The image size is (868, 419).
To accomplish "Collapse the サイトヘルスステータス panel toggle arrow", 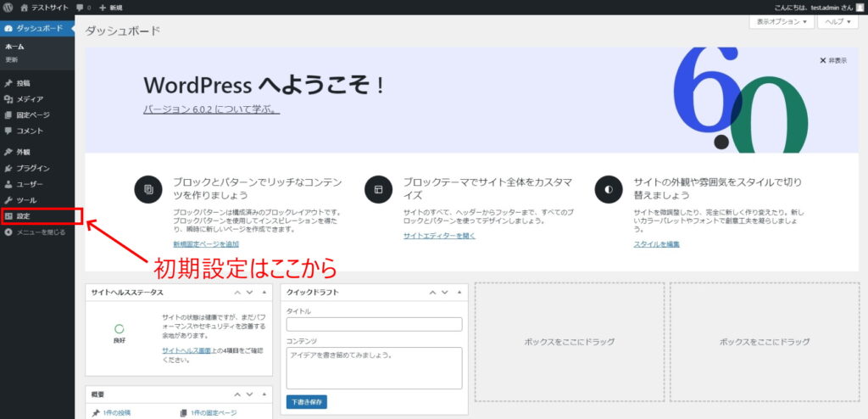I will coord(264,293).
